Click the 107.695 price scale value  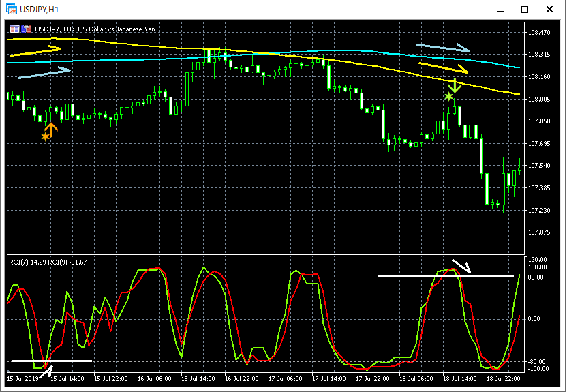click(x=539, y=144)
